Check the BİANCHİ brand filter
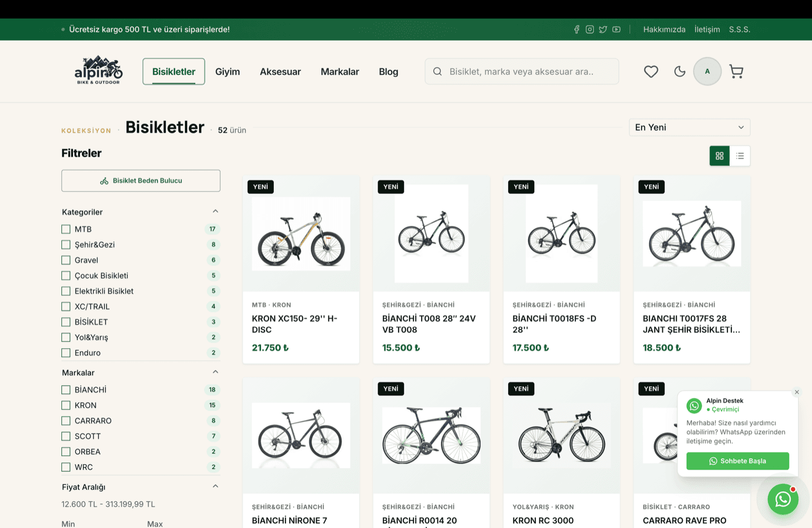The height and width of the screenshot is (528, 812). (66, 390)
